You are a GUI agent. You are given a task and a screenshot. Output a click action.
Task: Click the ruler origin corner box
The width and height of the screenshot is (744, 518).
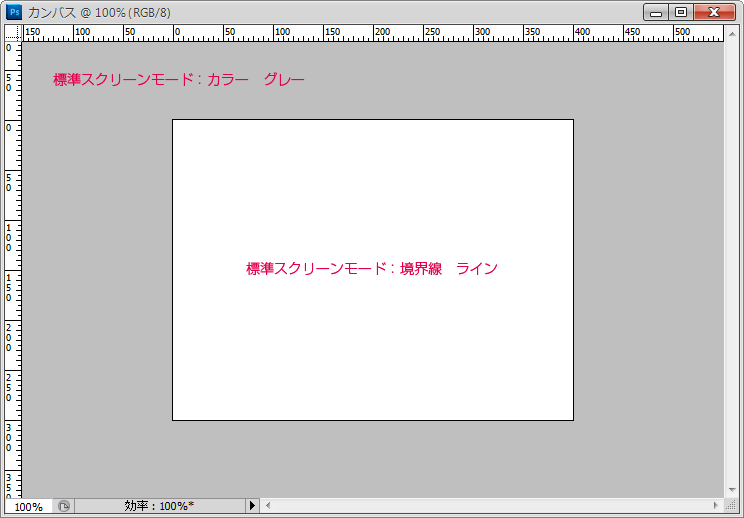pos(13,33)
